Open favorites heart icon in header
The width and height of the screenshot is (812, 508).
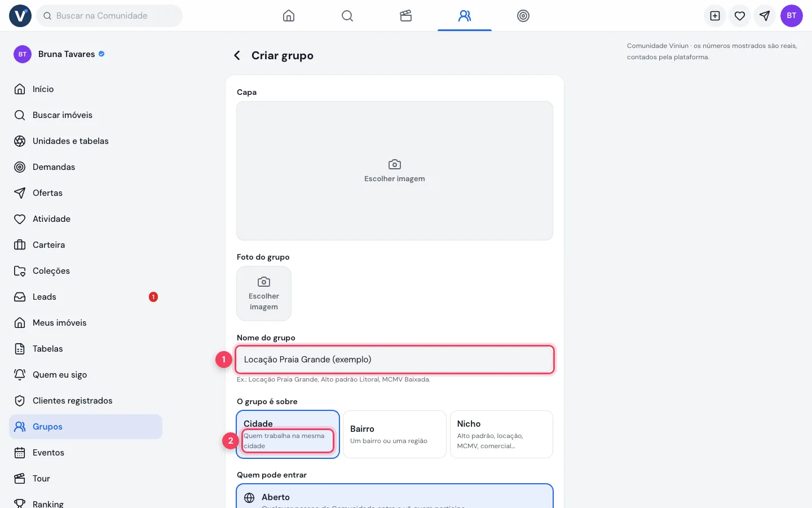click(x=740, y=16)
